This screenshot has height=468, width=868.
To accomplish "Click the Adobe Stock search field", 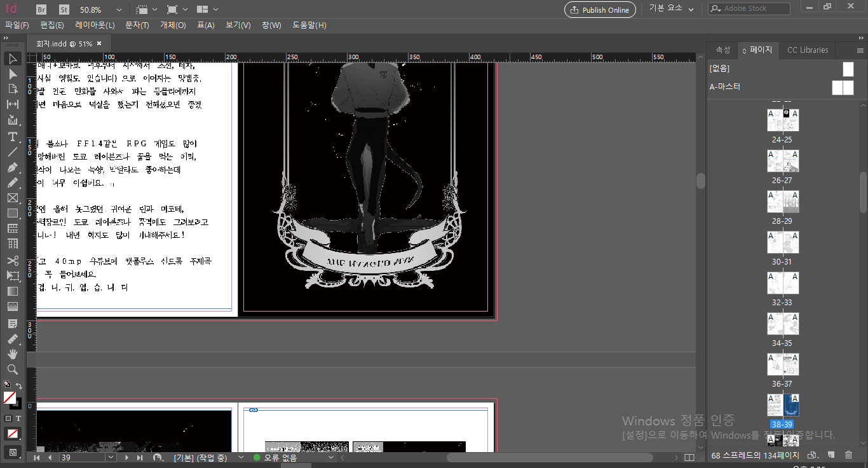I will (x=749, y=9).
